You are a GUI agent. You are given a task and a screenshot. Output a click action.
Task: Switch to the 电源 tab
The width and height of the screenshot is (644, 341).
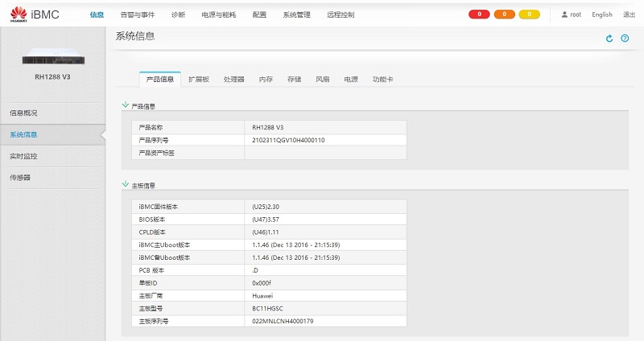(351, 79)
